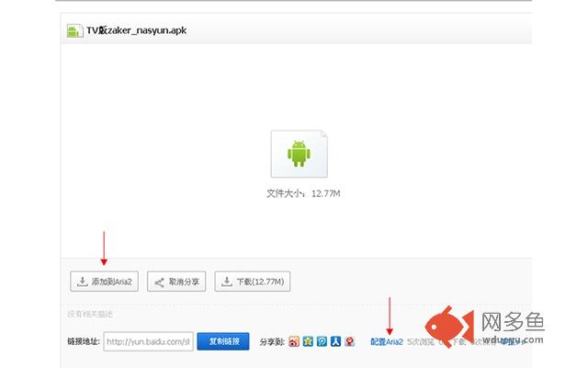
Task: Click the blue 复制链接 button
Action: [223, 341]
